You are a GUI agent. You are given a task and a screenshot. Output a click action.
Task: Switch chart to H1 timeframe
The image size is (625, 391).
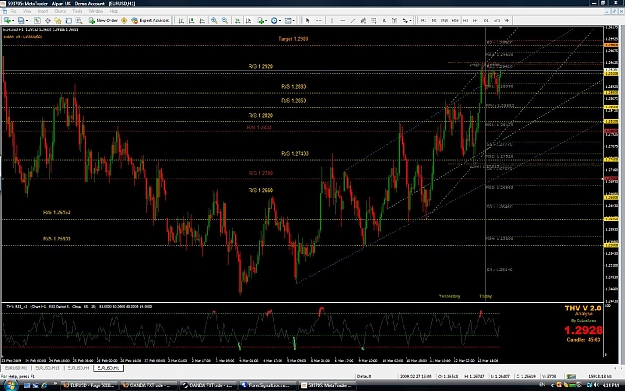click(465, 20)
